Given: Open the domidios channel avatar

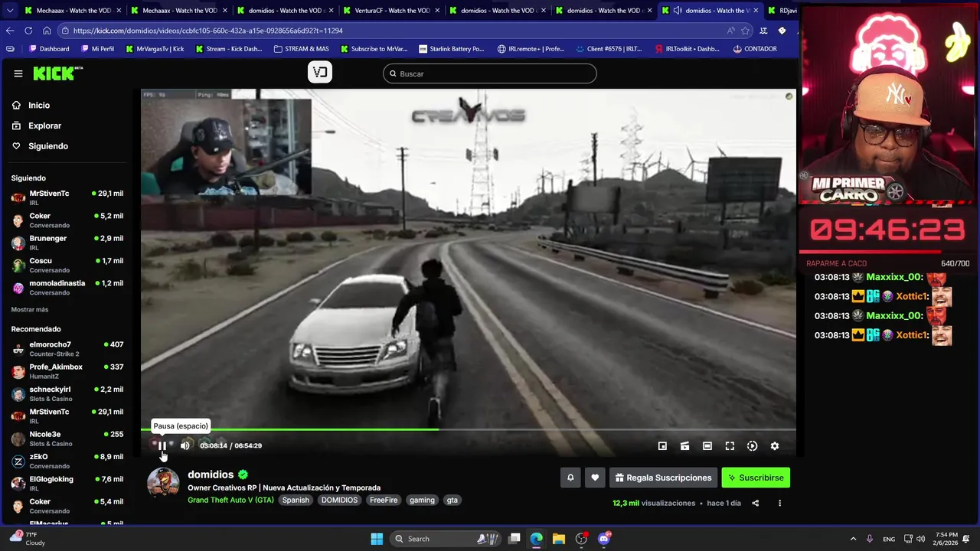Looking at the screenshot, I should point(163,482).
